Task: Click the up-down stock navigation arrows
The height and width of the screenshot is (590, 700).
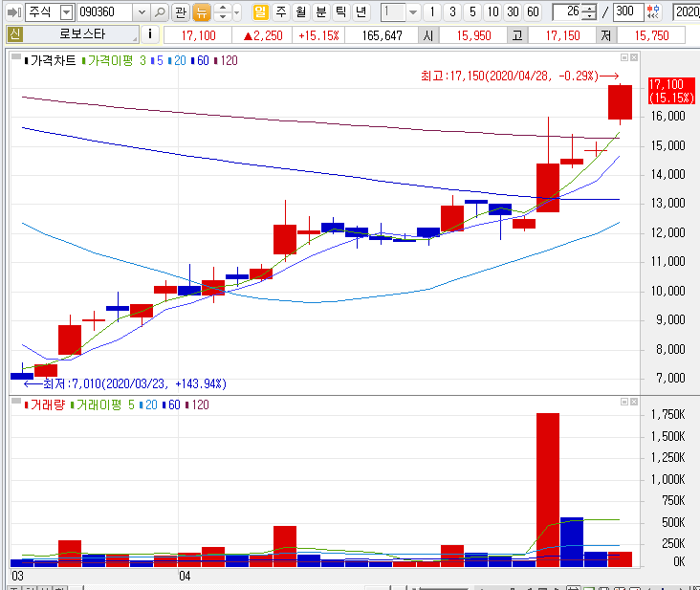Action: pyautogui.click(x=222, y=12)
